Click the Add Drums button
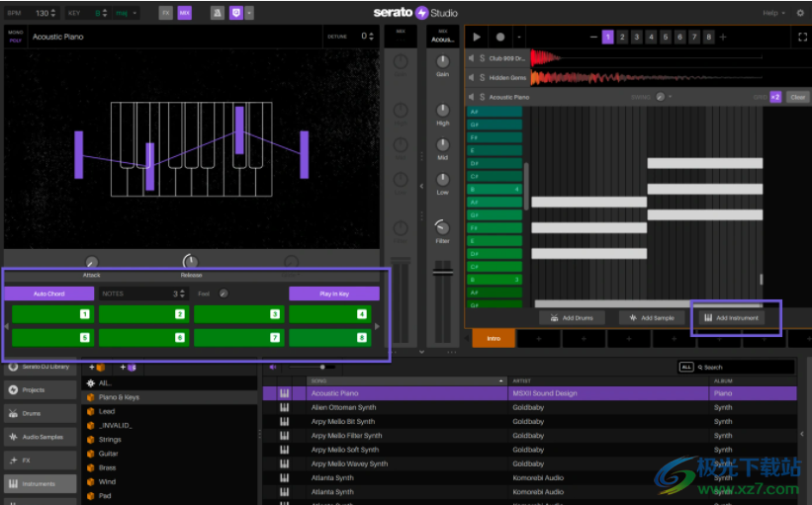The height and width of the screenshot is (505, 812). (x=572, y=317)
